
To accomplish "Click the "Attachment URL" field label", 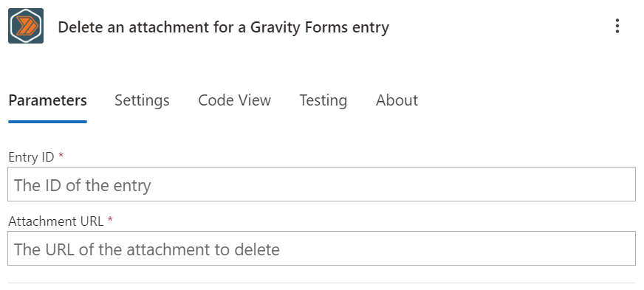I will [56, 221].
